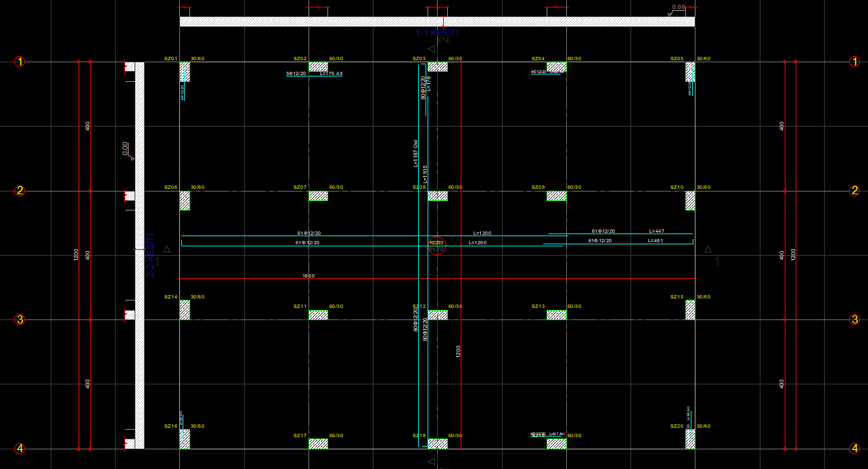Select the L=447 rebar length text
This screenshot has width=868, height=469.
656,231
